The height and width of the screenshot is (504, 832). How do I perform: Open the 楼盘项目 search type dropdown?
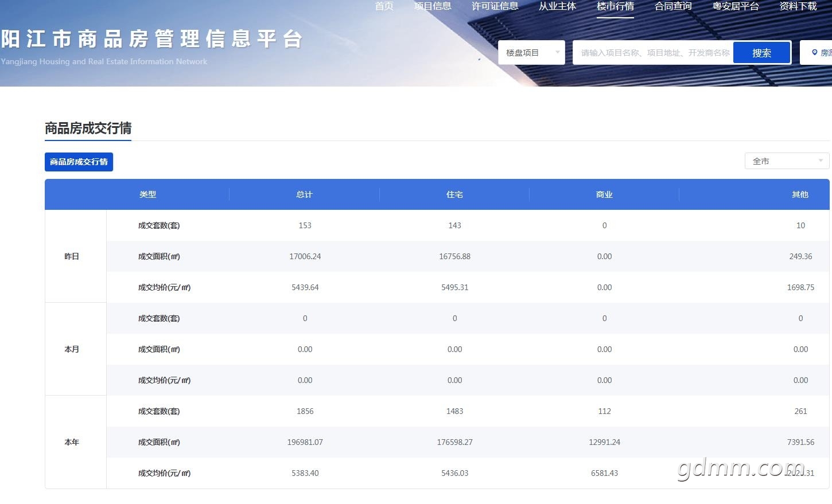[531, 53]
